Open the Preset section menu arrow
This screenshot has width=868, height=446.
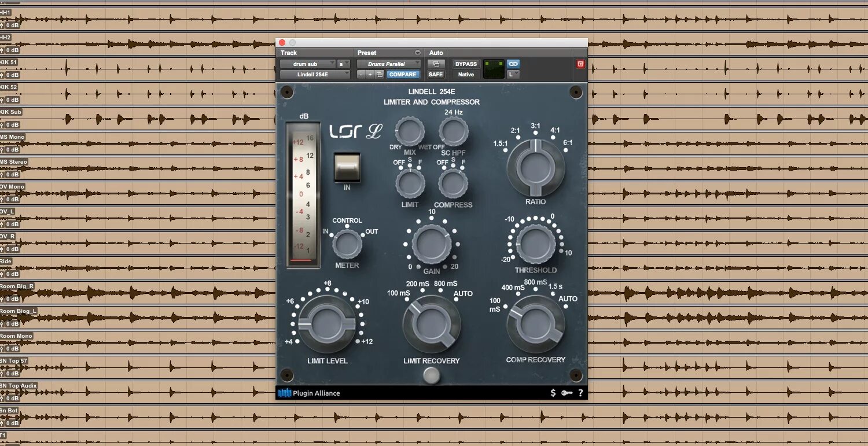[x=417, y=53]
